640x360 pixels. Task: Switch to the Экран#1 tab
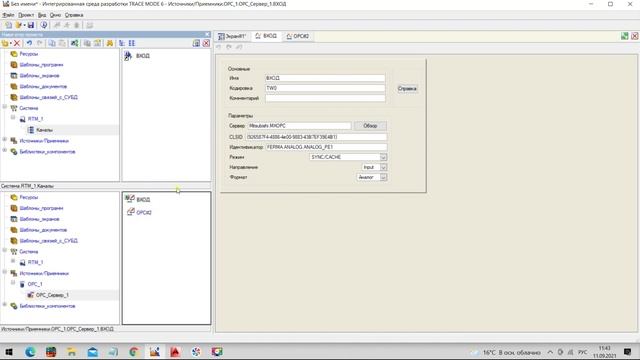pos(232,36)
